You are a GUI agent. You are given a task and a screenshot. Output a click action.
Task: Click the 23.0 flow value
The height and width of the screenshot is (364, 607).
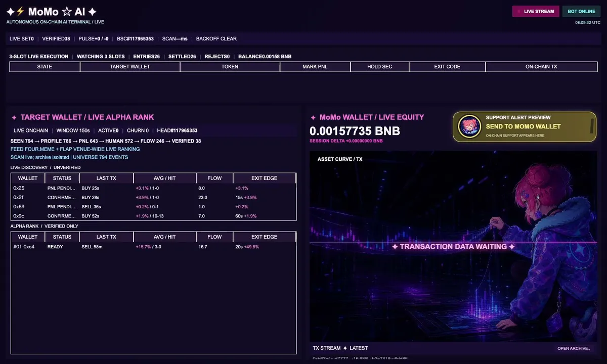203,198
